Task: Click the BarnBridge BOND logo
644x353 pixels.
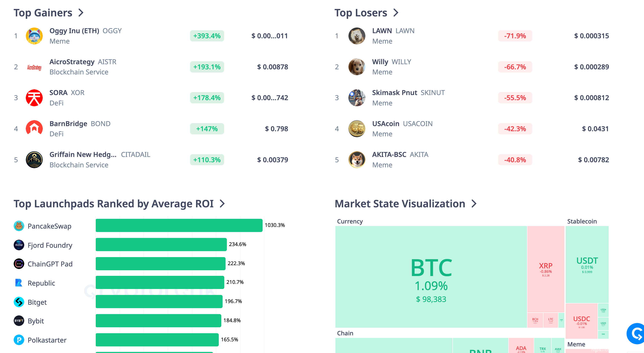Action: tap(34, 129)
